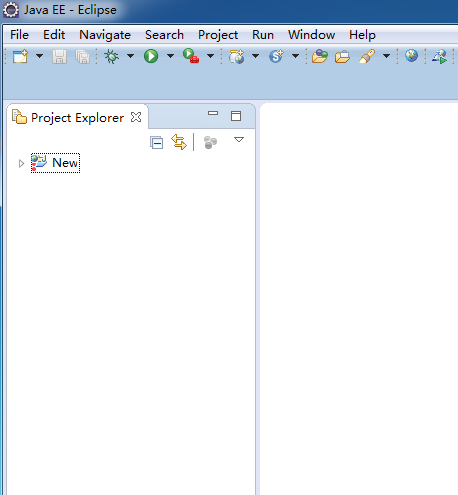The height and width of the screenshot is (495, 458).
Task: Open the Project Explorer View Menu triangle
Action: pyautogui.click(x=239, y=139)
